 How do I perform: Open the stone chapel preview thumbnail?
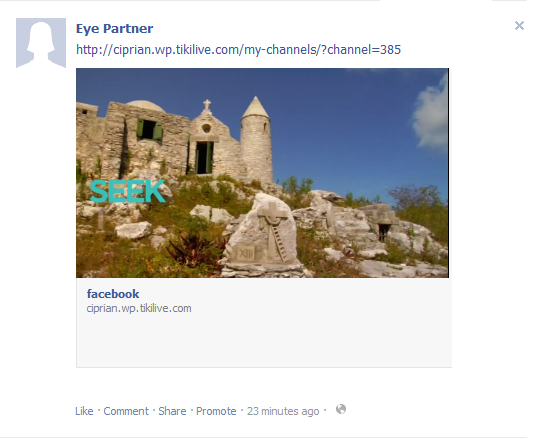[262, 173]
